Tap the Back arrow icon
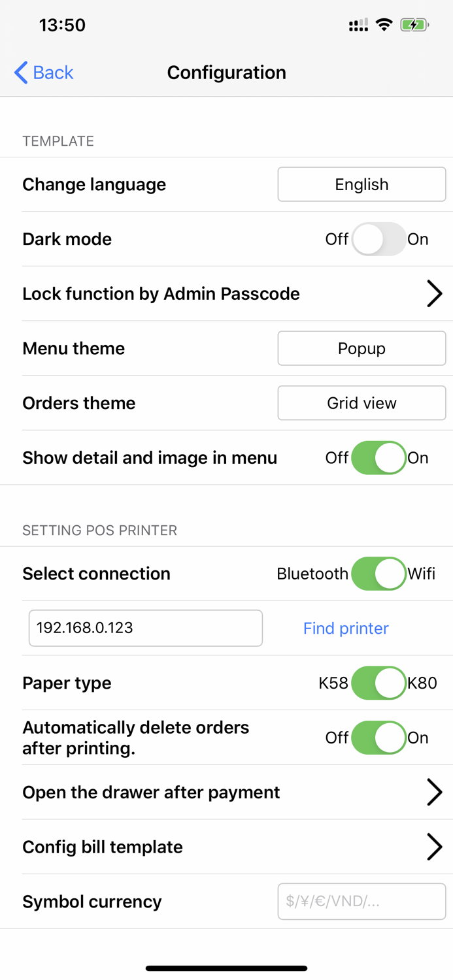 (x=19, y=73)
